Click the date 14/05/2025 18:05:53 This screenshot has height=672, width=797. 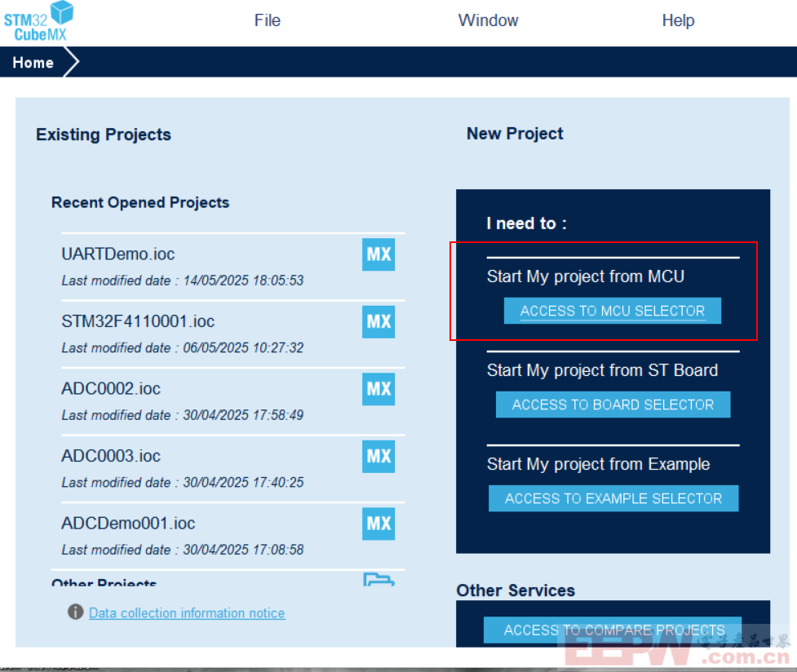[x=243, y=281]
